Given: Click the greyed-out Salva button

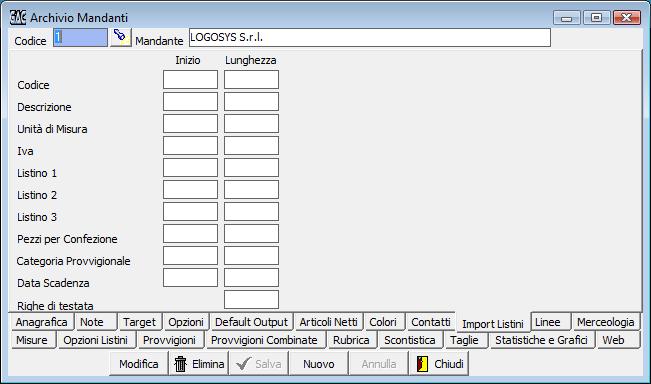Looking at the screenshot, I should [x=259, y=364].
